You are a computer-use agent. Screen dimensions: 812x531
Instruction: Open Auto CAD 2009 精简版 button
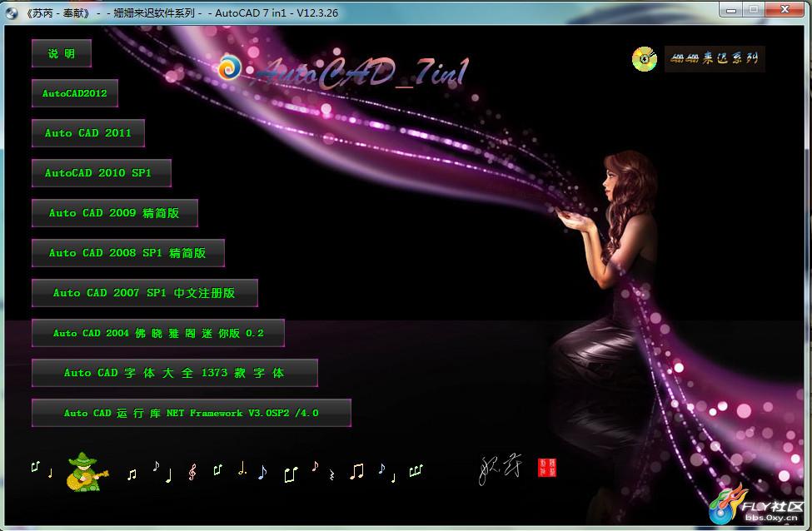pyautogui.click(x=115, y=213)
